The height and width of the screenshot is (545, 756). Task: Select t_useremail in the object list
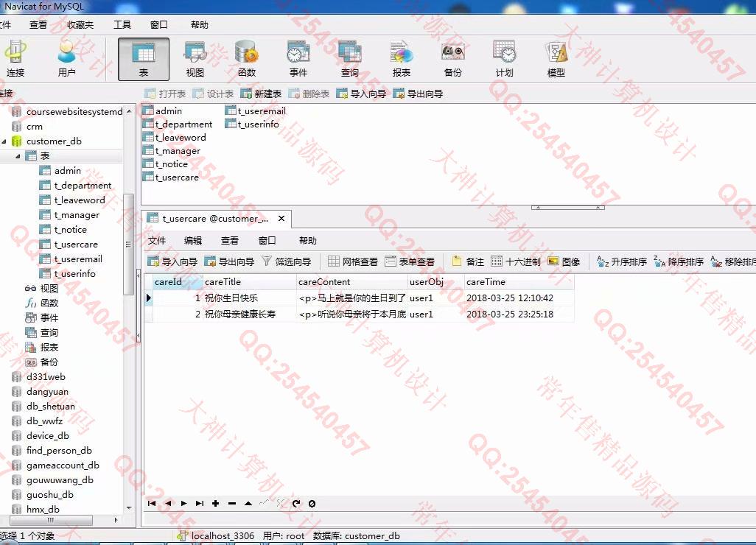tap(256, 110)
